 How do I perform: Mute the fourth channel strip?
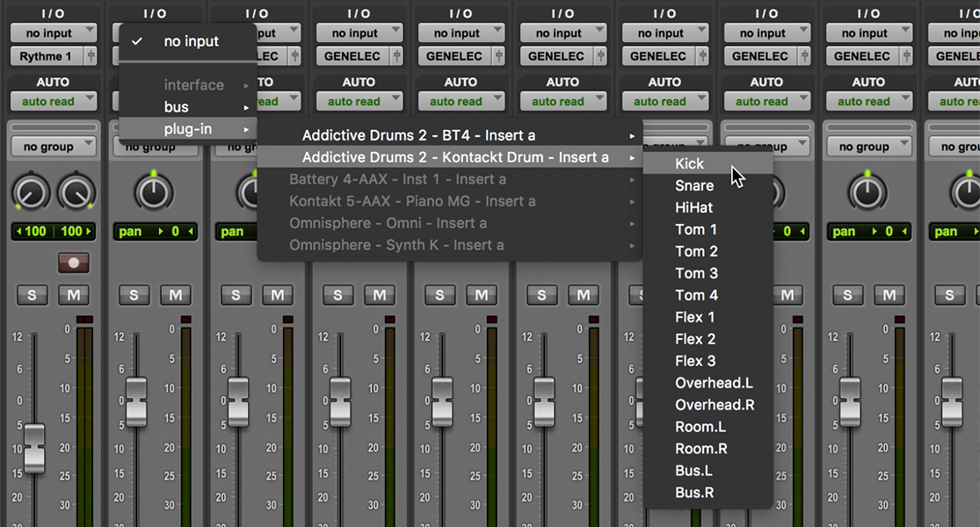pyautogui.click(x=380, y=295)
